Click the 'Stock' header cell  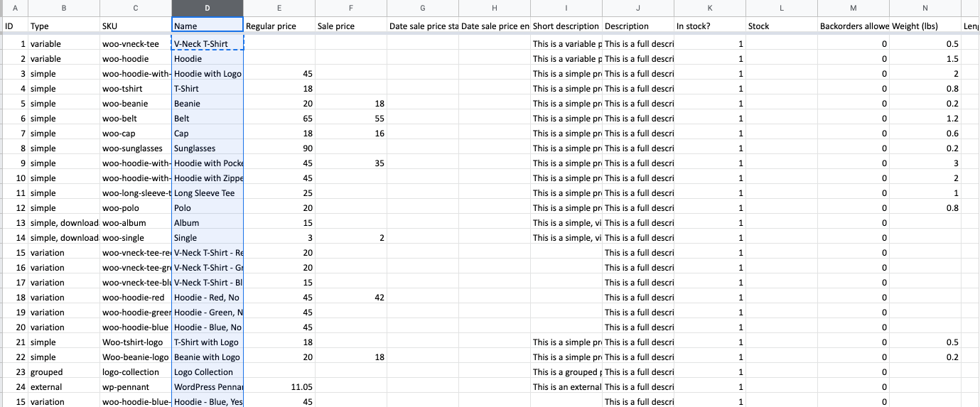click(782, 26)
